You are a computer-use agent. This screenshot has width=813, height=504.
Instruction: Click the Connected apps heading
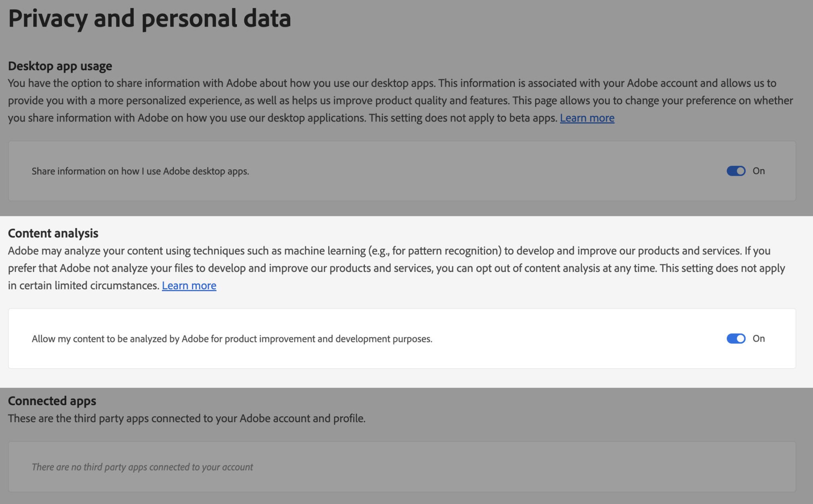52,401
